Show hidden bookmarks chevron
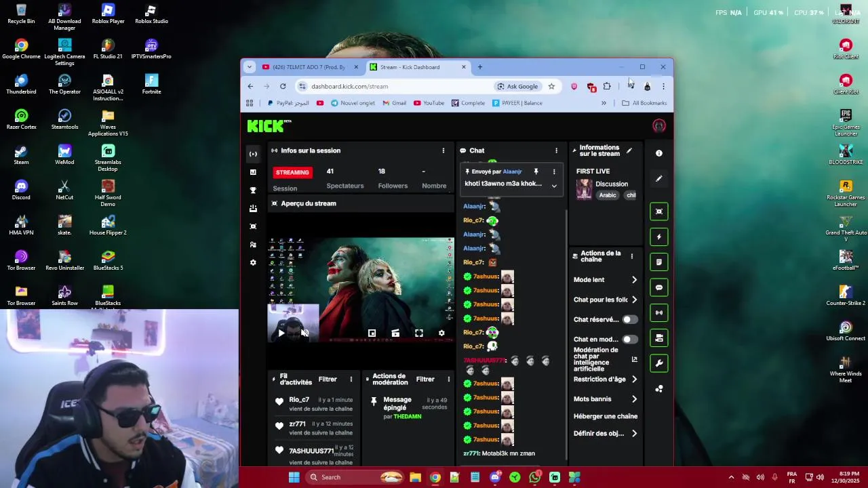 (604, 103)
